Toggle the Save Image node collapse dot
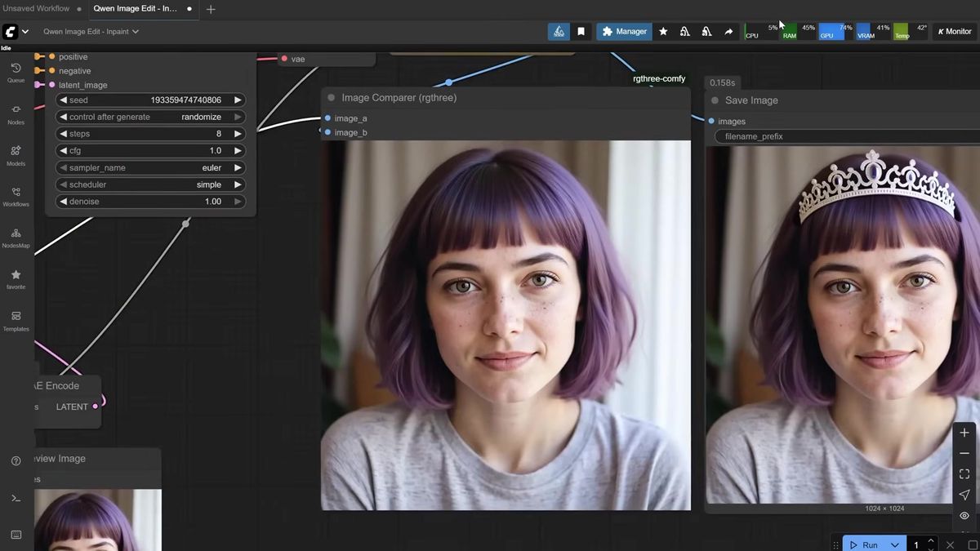This screenshot has height=551, width=980. coord(715,100)
